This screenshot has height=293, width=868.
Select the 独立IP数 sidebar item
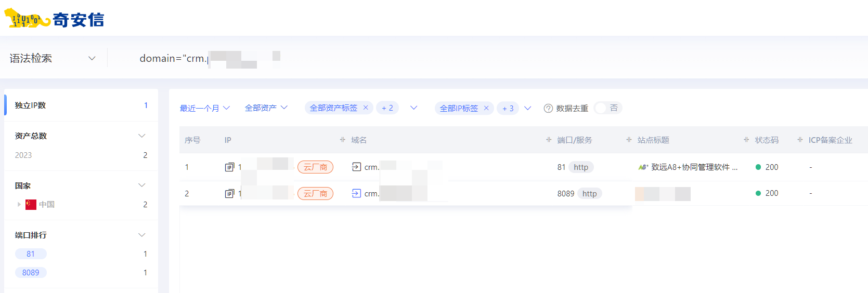pyautogui.click(x=30, y=105)
